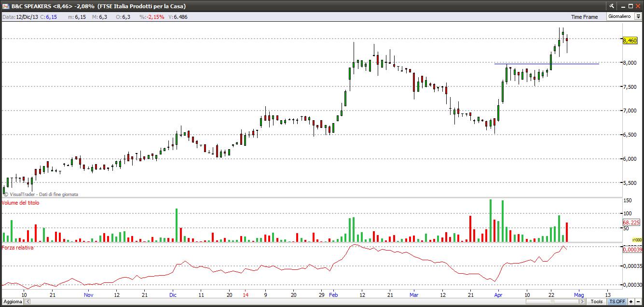This screenshot has width=644, height=307.
Task: Click the plus zoom-in button
Action: coord(631,302)
